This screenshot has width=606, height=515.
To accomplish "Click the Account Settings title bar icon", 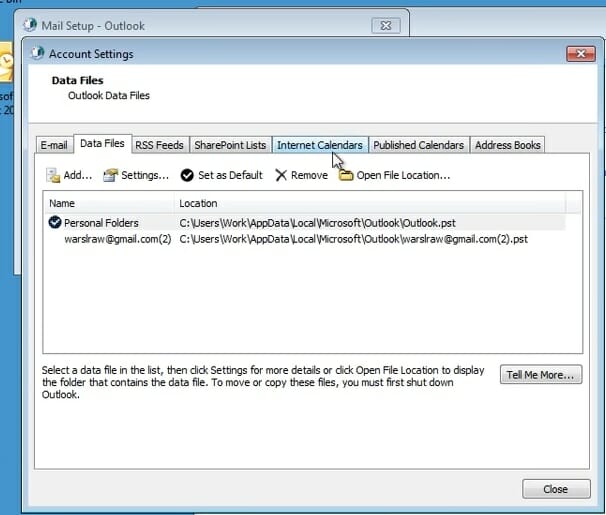I will tap(37, 53).
